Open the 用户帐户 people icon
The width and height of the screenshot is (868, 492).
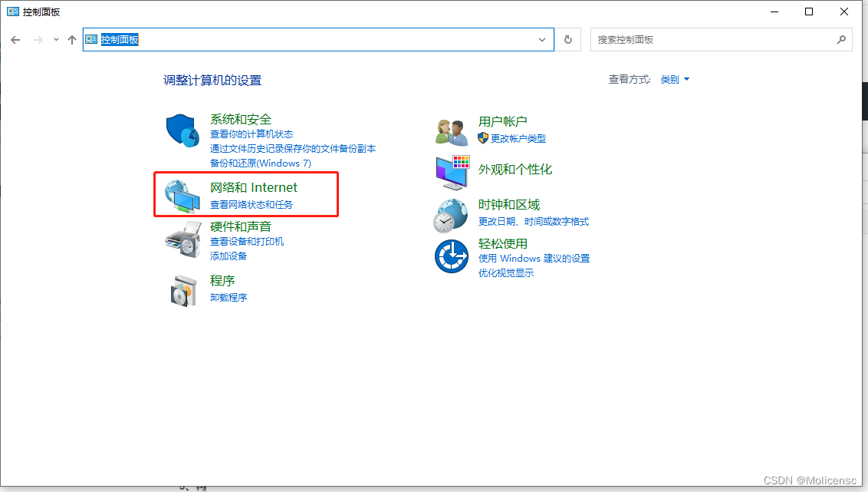tap(452, 133)
